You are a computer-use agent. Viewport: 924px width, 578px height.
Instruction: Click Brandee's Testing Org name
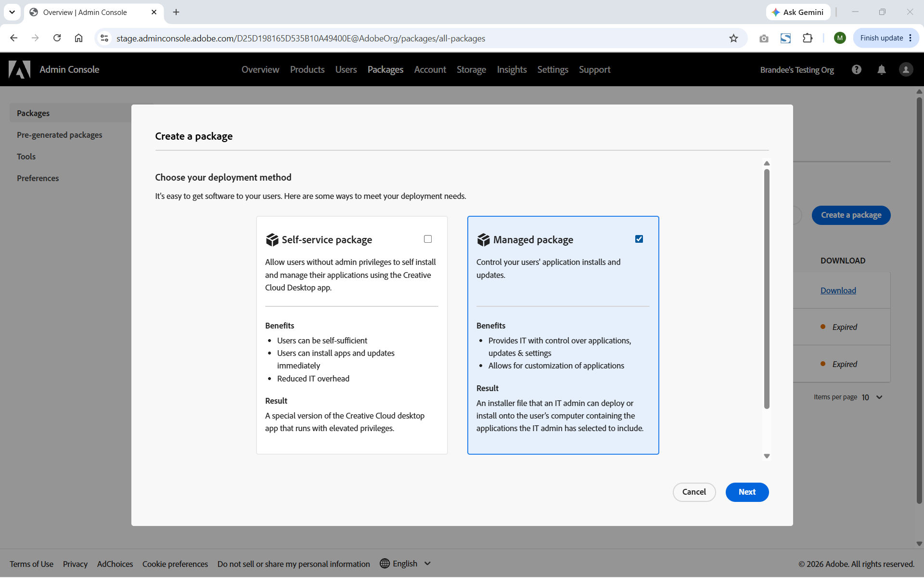797,70
